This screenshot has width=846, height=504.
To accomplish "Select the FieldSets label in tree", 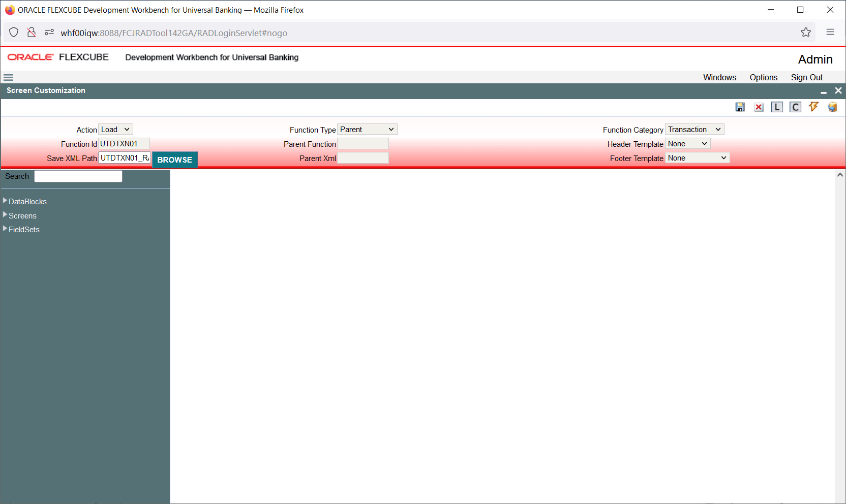I will click(24, 230).
